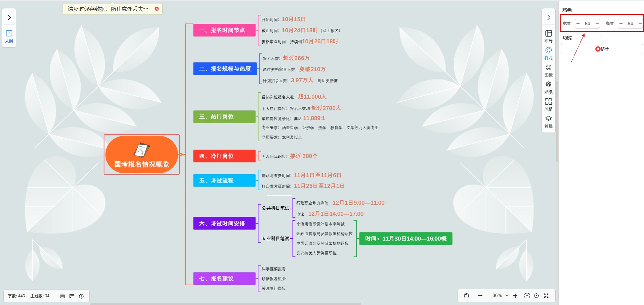
Task: Increase the sticker 宽度 width value
Action: 597,23
